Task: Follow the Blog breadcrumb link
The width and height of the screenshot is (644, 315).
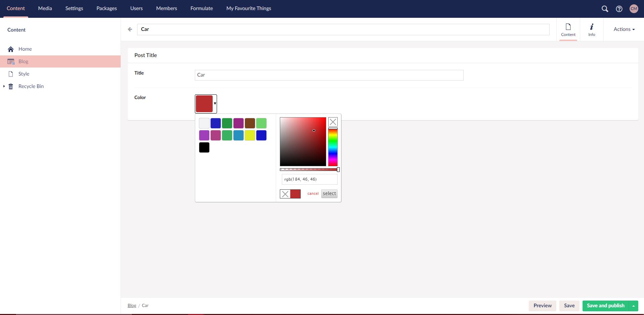Action: pyautogui.click(x=132, y=305)
